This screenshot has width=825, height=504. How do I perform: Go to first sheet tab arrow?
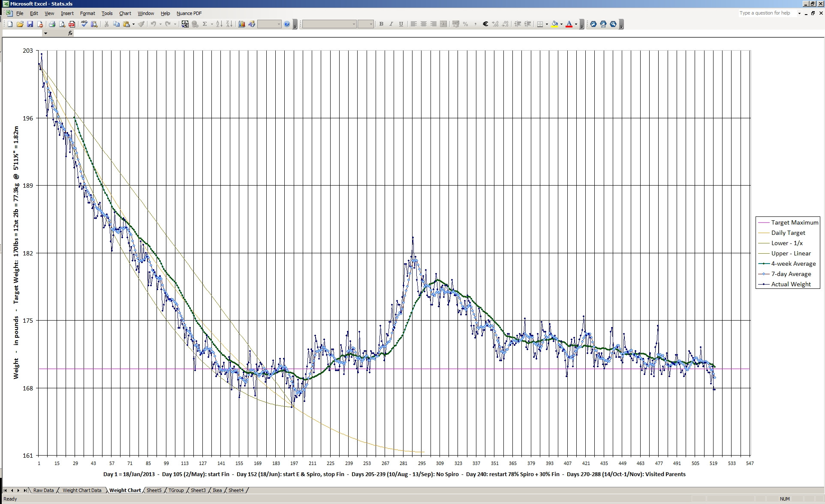coord(6,490)
